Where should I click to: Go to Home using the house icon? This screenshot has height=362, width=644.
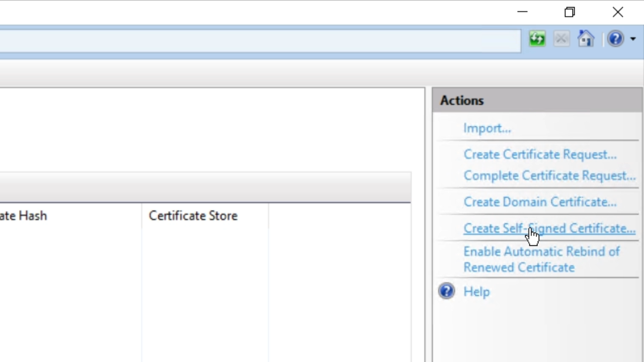586,39
